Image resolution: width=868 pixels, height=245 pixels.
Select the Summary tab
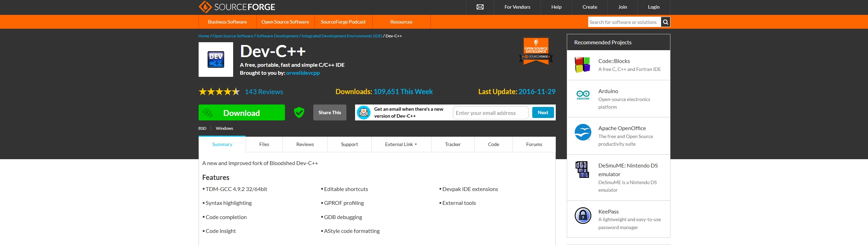pyautogui.click(x=222, y=144)
